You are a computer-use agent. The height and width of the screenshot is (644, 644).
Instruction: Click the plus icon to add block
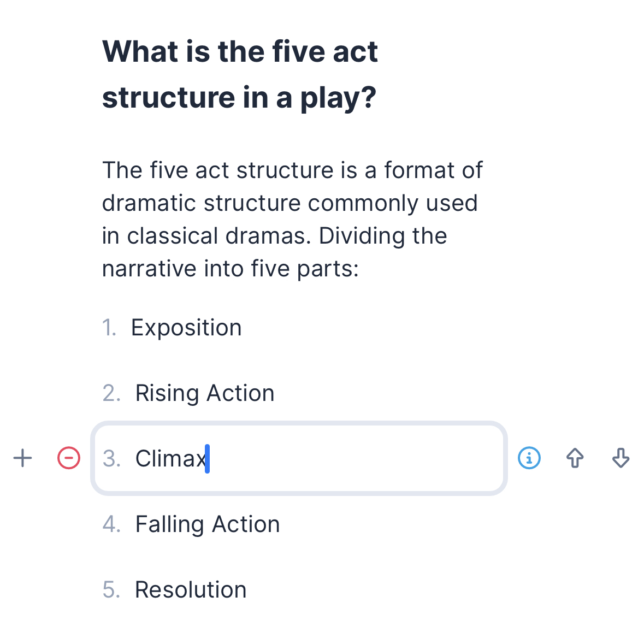[22, 458]
